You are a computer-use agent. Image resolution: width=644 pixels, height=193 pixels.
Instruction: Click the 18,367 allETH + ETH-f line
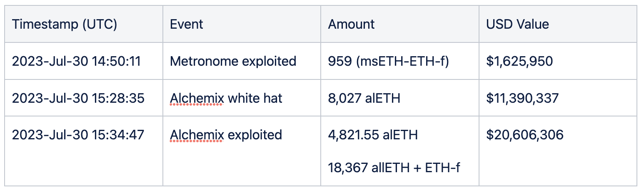pyautogui.click(x=394, y=168)
